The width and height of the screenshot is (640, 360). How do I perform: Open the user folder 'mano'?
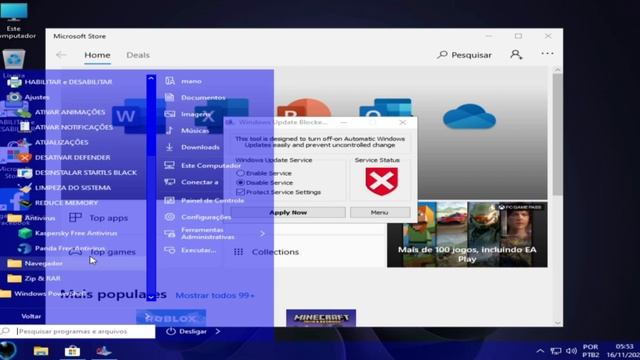[x=183, y=81]
